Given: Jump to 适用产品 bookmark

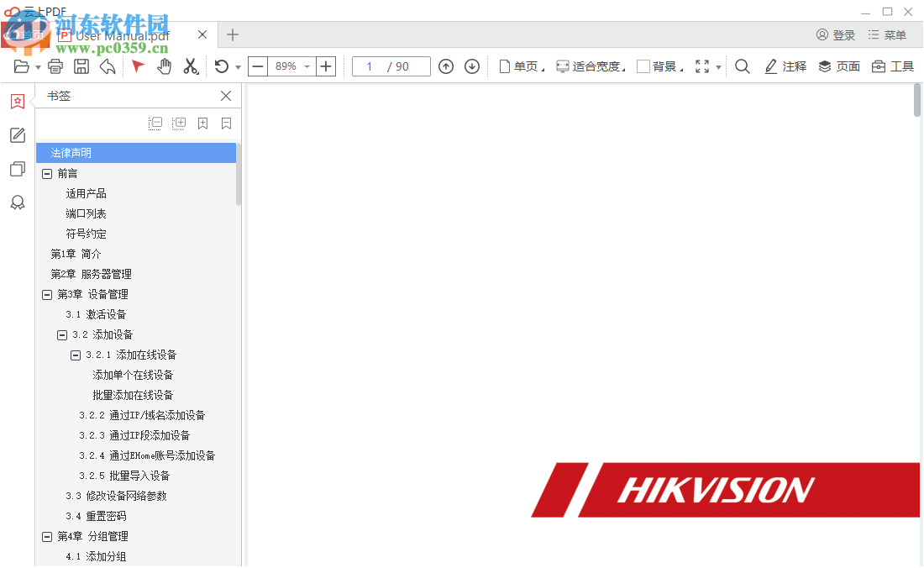Looking at the screenshot, I should coord(86,194).
